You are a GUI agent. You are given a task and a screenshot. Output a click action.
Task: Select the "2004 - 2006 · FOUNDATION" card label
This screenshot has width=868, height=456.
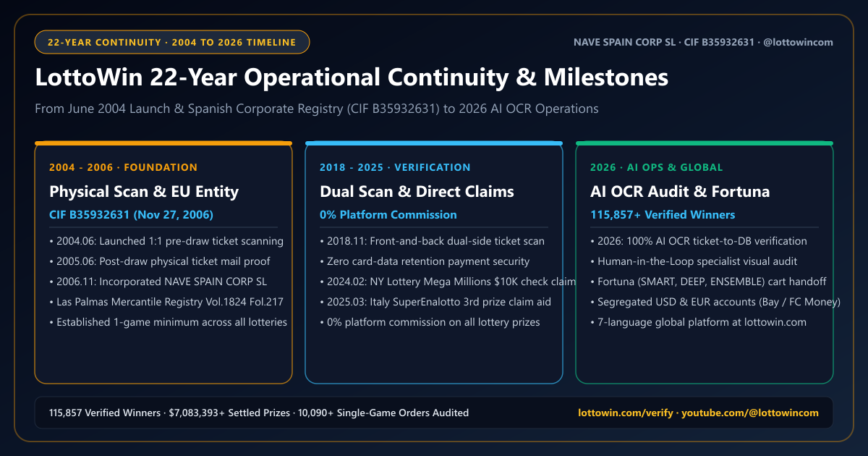pyautogui.click(x=123, y=167)
